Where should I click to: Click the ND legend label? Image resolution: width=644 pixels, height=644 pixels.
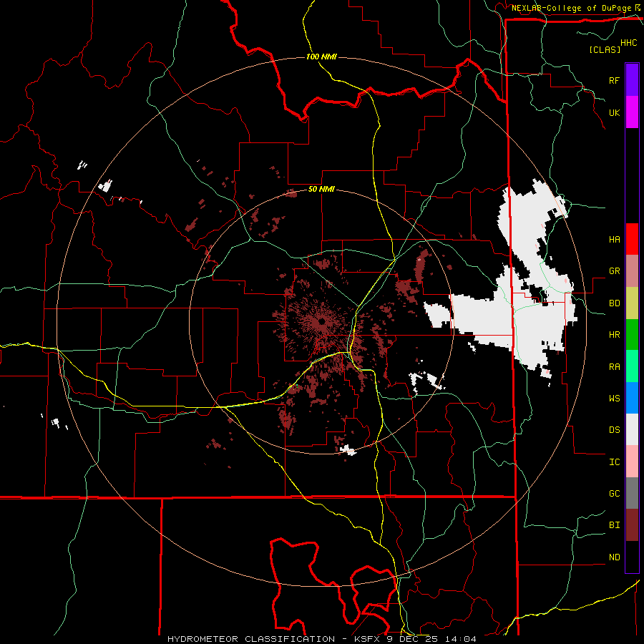[x=614, y=557]
